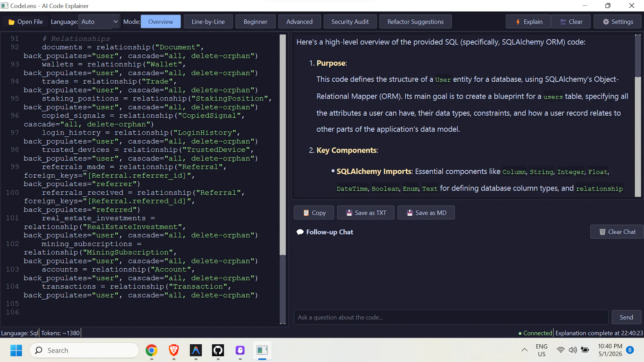The width and height of the screenshot is (644, 362).
Task: Click the ENG US language indicator
Action: point(542,350)
